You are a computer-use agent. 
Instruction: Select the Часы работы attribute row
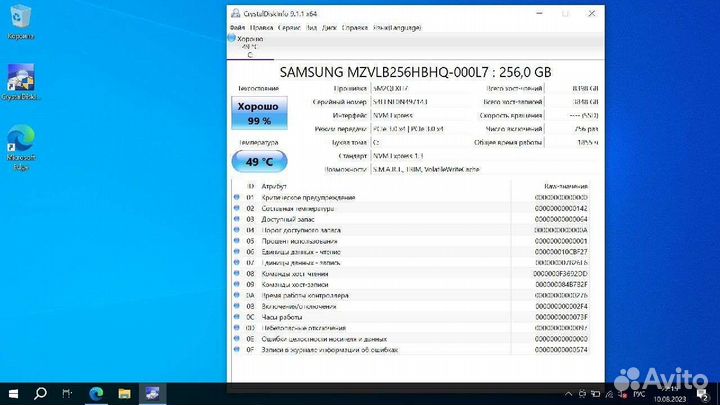point(411,317)
